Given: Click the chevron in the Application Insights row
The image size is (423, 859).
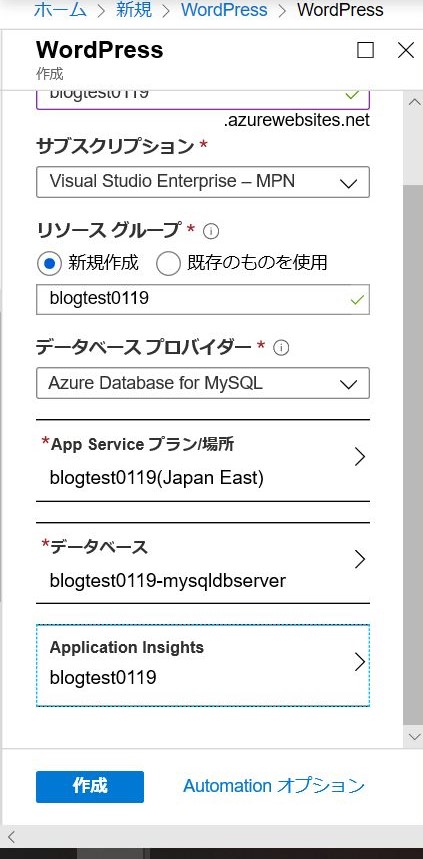Looking at the screenshot, I should tap(359, 662).
